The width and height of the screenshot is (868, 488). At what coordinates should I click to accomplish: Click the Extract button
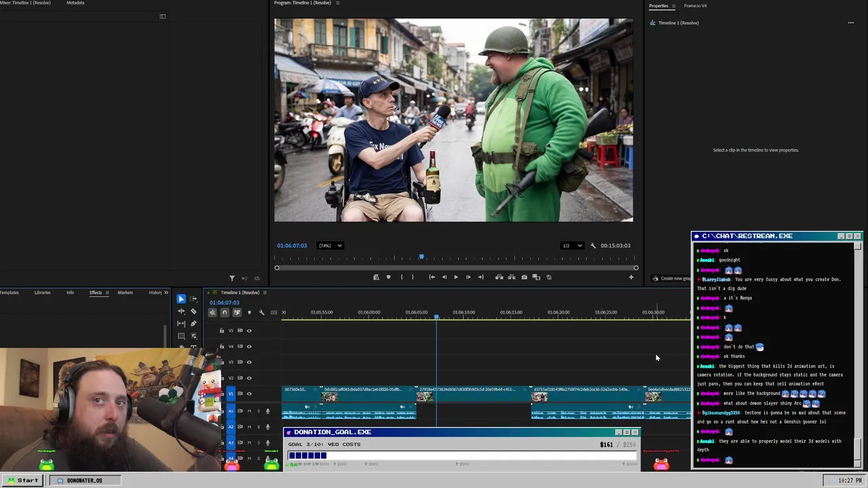(x=511, y=277)
